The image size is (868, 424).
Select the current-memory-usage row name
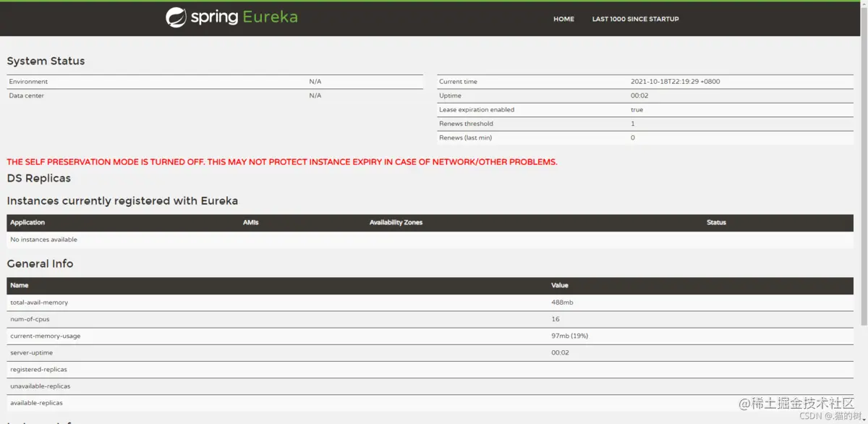tap(46, 336)
